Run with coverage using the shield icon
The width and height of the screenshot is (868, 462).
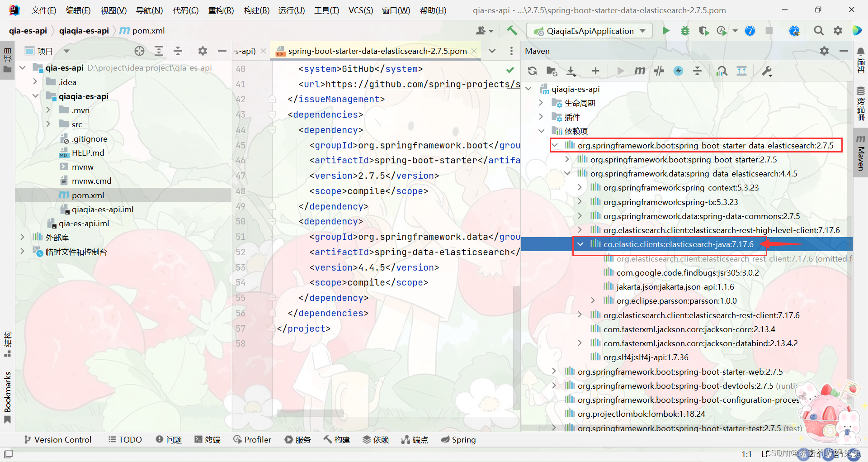(703, 31)
